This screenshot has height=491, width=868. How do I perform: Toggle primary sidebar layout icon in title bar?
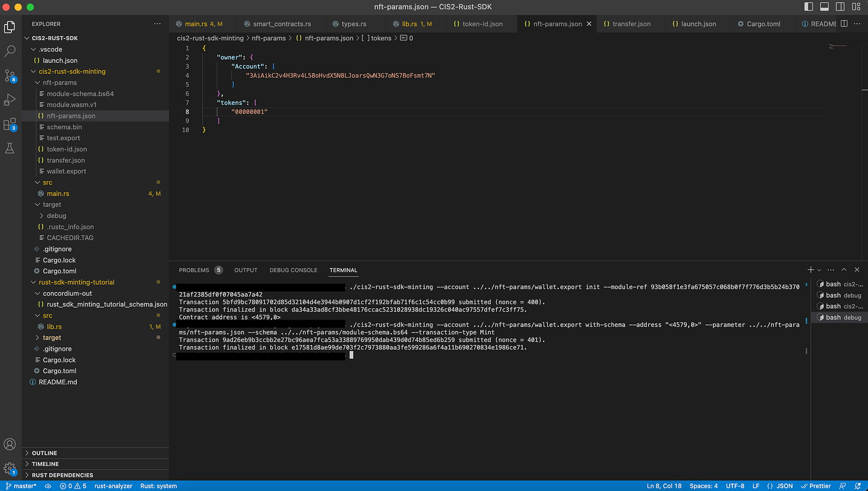pos(809,7)
